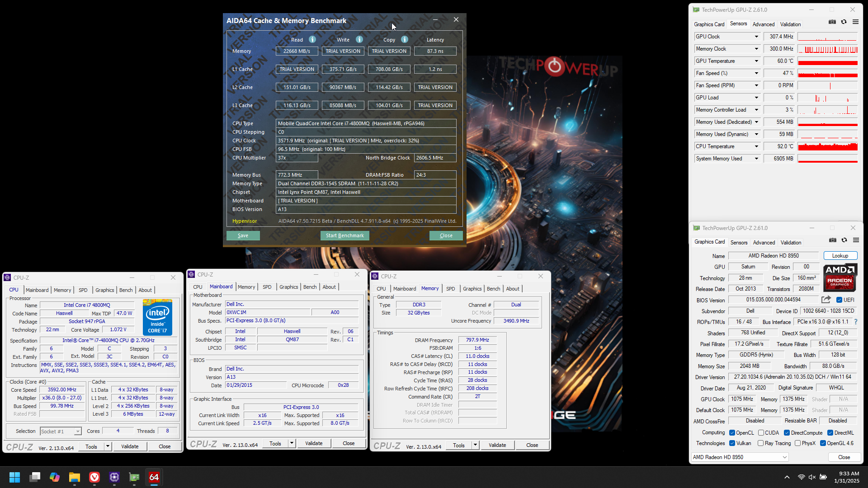Open Validation tab in lower GPU-Z window
868x488 pixels.
point(791,243)
